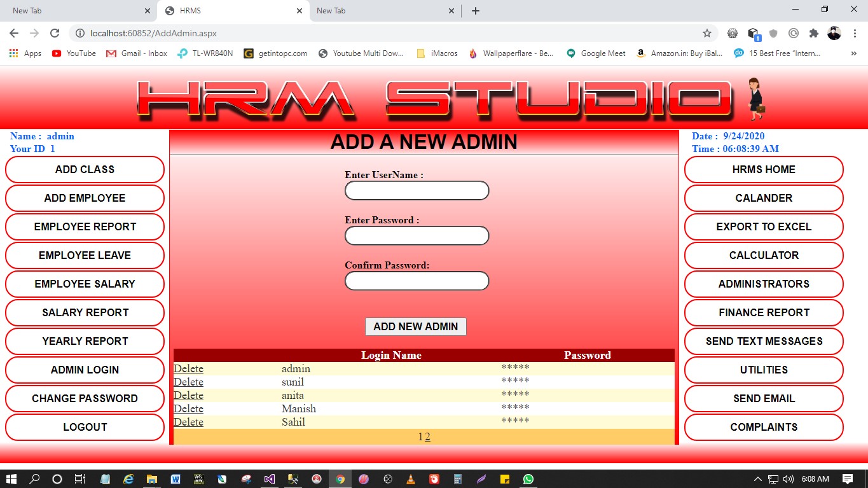The image size is (868, 488).
Task: Expand hidden bookmarks with the chevron
Action: 853,53
